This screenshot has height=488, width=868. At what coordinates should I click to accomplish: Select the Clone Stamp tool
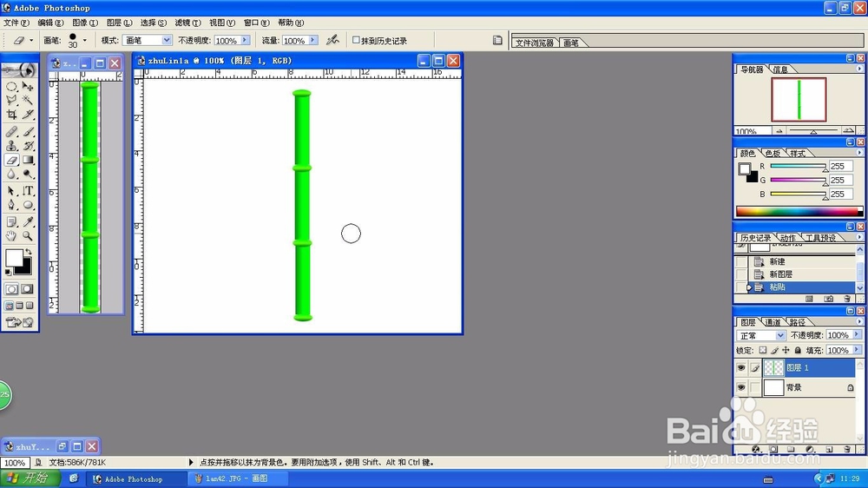click(x=11, y=146)
